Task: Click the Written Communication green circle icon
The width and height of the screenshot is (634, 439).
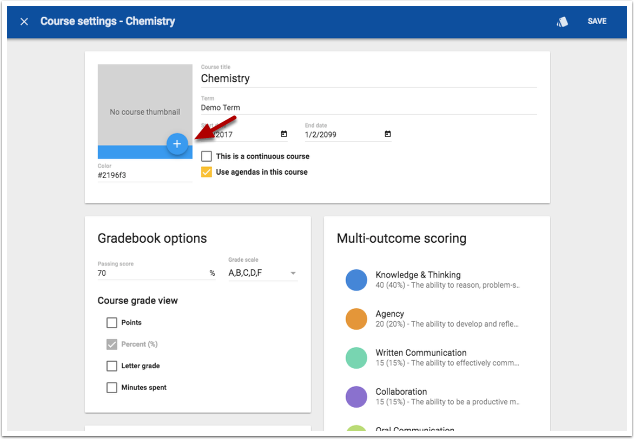Action: 356,358
